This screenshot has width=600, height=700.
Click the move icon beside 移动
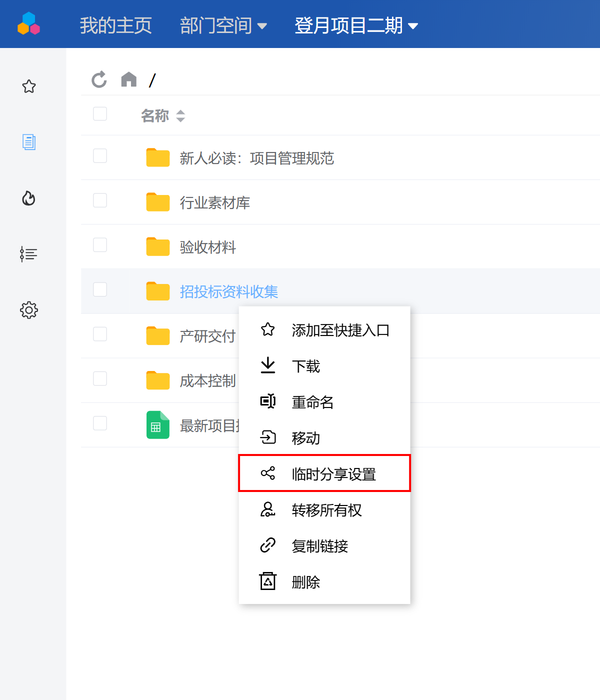click(x=268, y=437)
